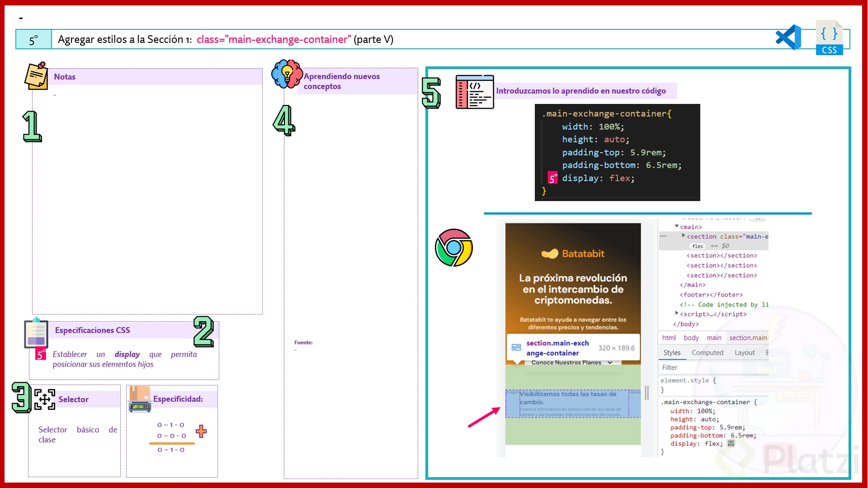Click the Google Chrome logo icon
The height and width of the screenshot is (488, 868).
tap(453, 248)
